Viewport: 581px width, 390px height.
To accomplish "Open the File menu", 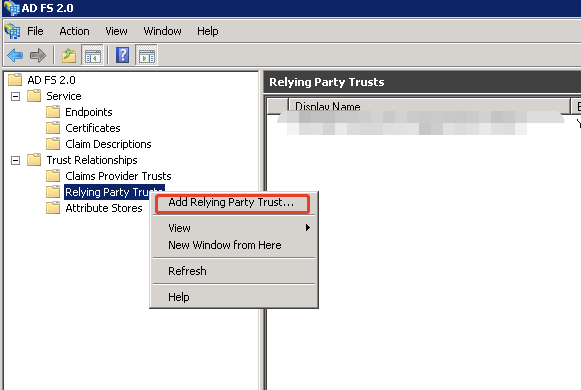I will pos(35,31).
